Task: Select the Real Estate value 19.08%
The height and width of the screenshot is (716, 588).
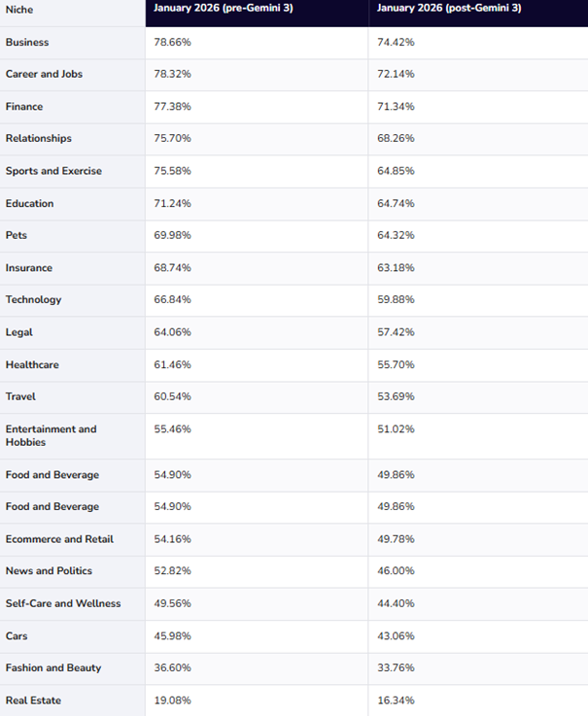Action: tap(172, 699)
